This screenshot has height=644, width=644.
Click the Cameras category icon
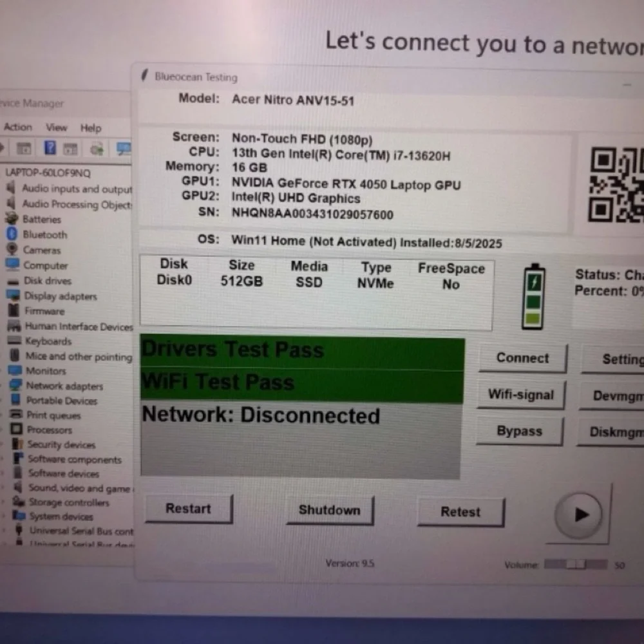12,249
